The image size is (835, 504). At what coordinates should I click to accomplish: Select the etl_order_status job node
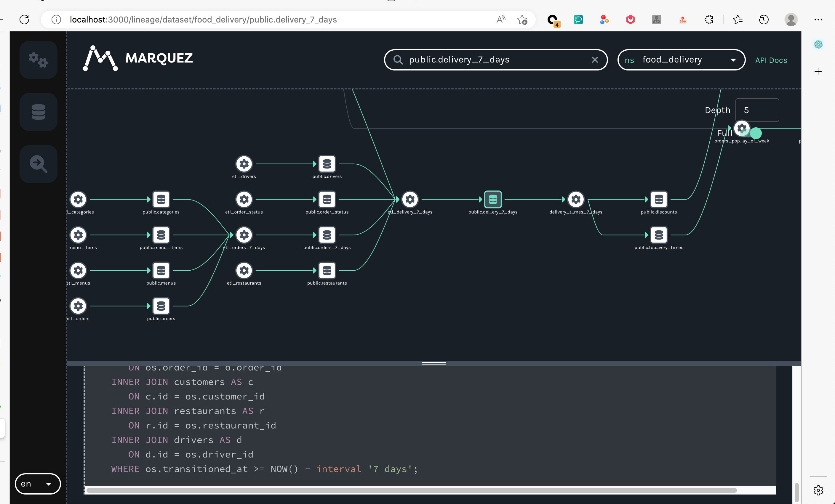[244, 200]
